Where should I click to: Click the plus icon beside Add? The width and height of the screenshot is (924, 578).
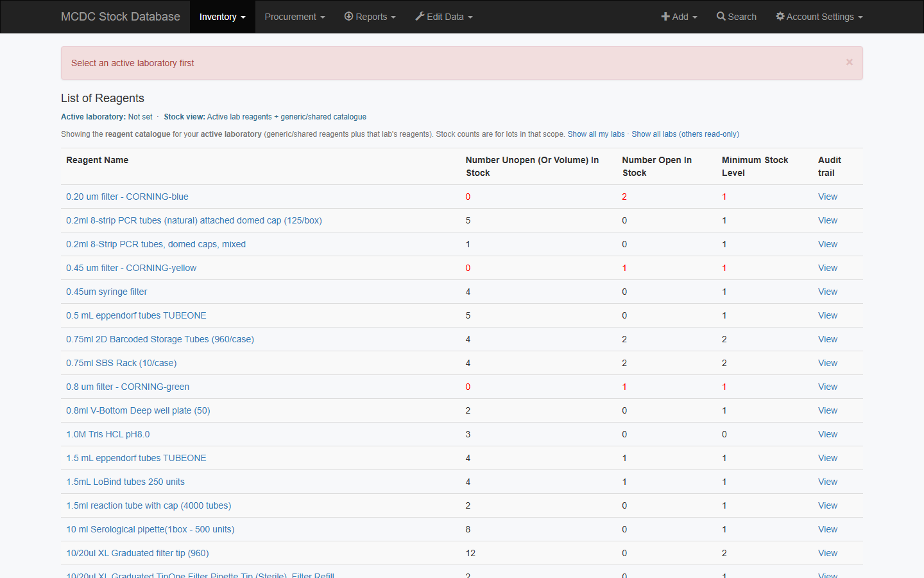(x=665, y=17)
